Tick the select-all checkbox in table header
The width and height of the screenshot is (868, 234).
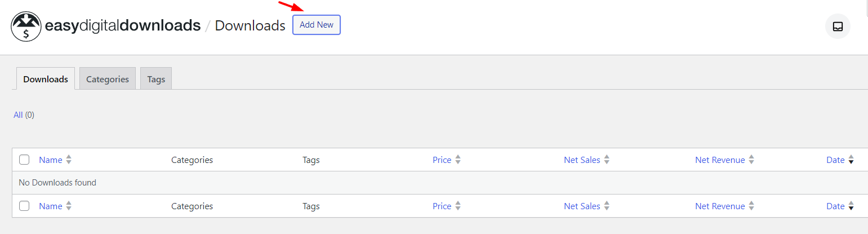coord(24,160)
